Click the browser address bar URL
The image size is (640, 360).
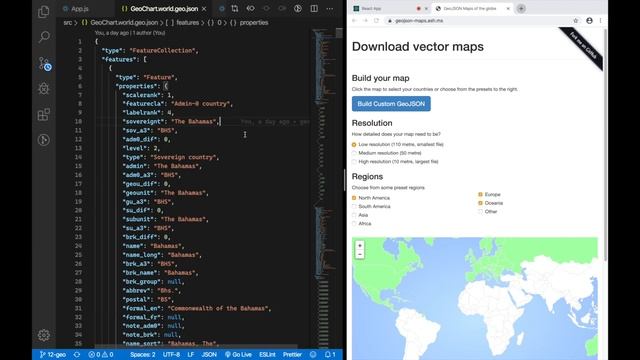419,20
